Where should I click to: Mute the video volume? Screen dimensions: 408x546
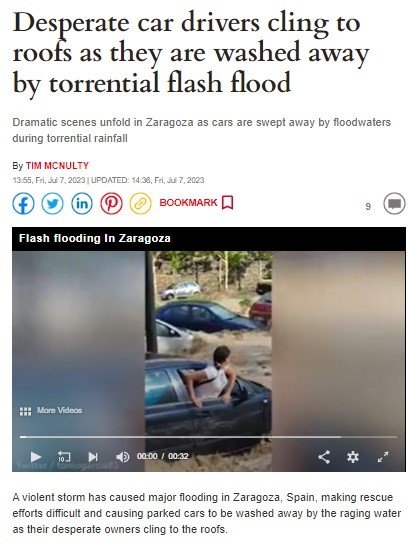pyautogui.click(x=122, y=457)
